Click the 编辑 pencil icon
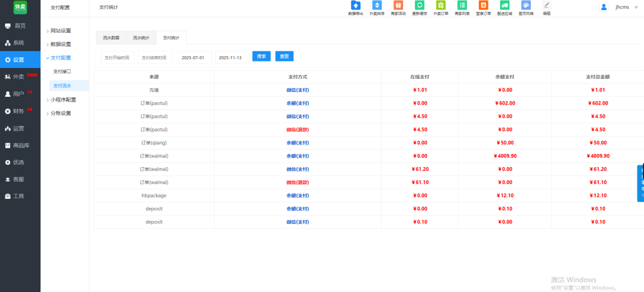 point(546,6)
